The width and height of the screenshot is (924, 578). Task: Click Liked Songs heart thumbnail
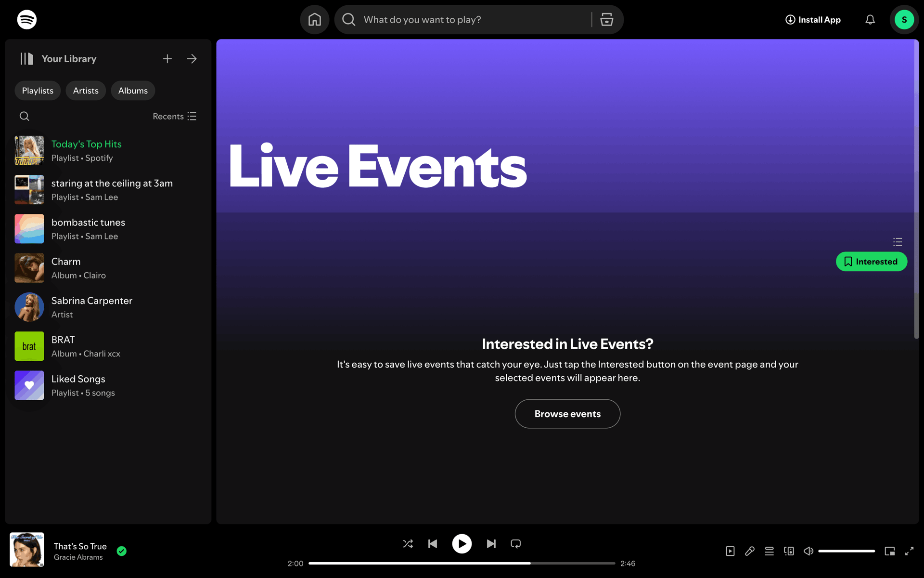(29, 385)
